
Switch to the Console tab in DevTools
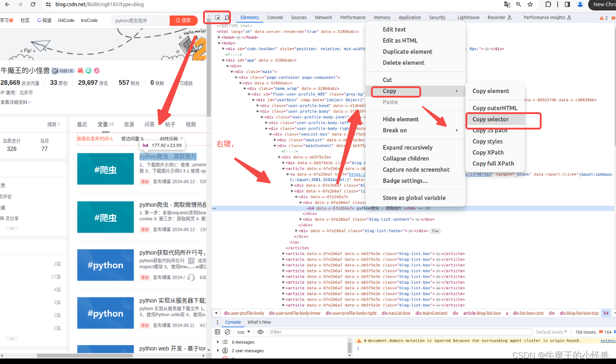coord(275,17)
